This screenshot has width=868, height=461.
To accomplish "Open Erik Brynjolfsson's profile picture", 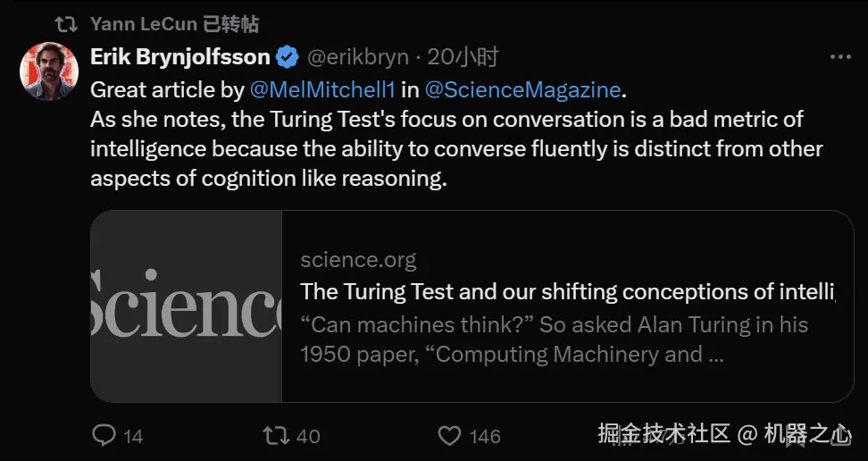I will (x=49, y=71).
